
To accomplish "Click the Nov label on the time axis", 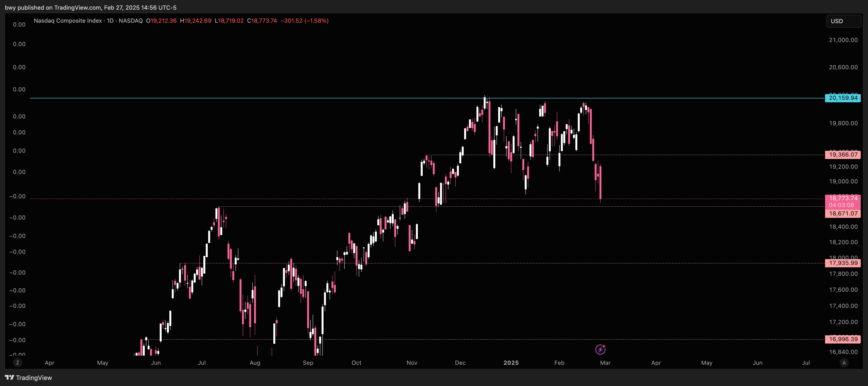I will pyautogui.click(x=412, y=363).
